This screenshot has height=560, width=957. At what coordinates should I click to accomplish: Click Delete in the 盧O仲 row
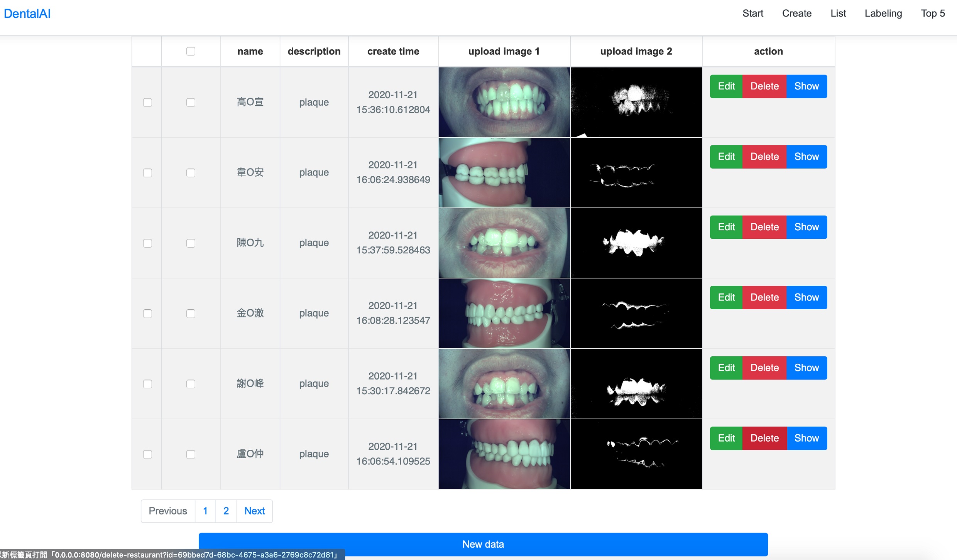[764, 438]
